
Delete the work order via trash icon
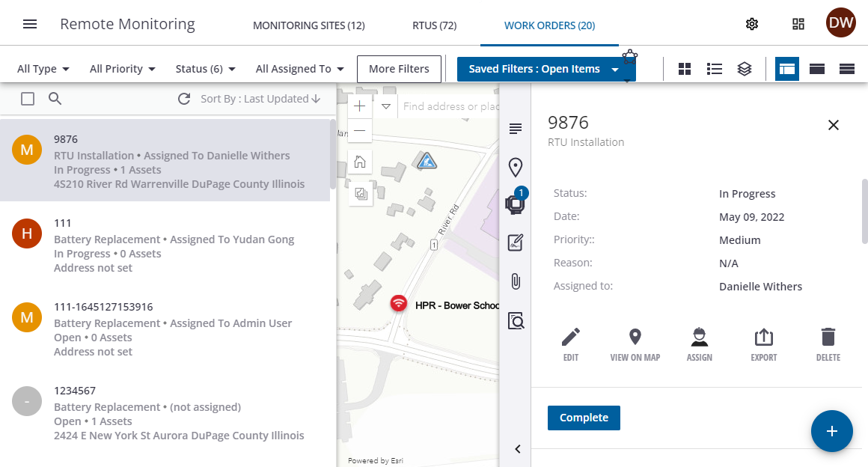click(828, 338)
